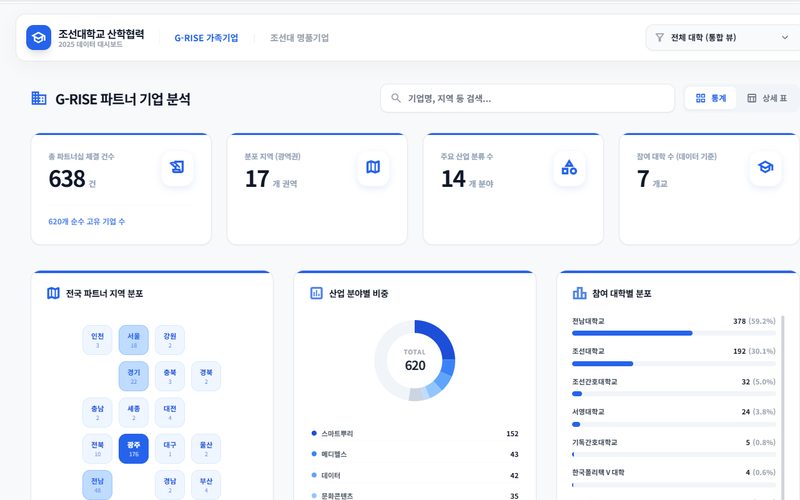This screenshot has width=800, height=500.
Task: Select the 전북 region tile
Action: click(x=97, y=448)
